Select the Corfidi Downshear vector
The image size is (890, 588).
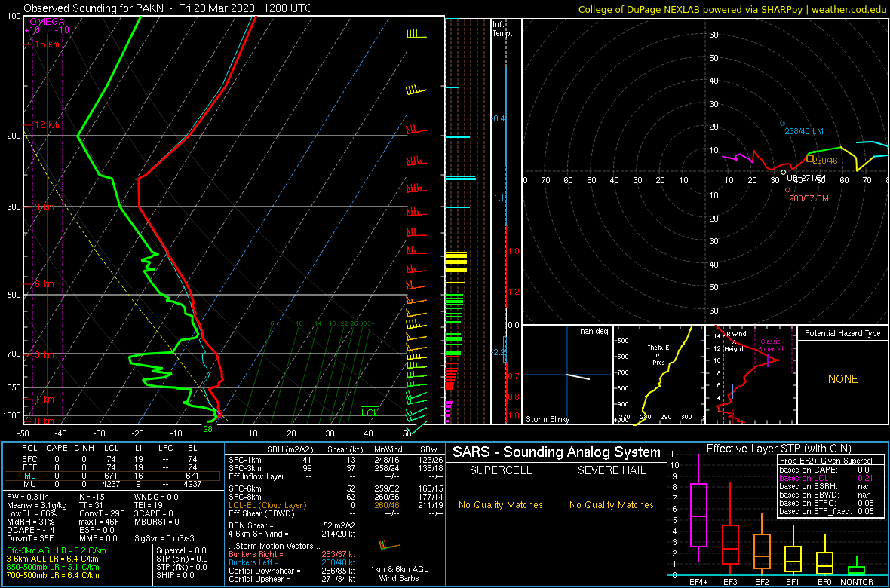tap(293, 571)
